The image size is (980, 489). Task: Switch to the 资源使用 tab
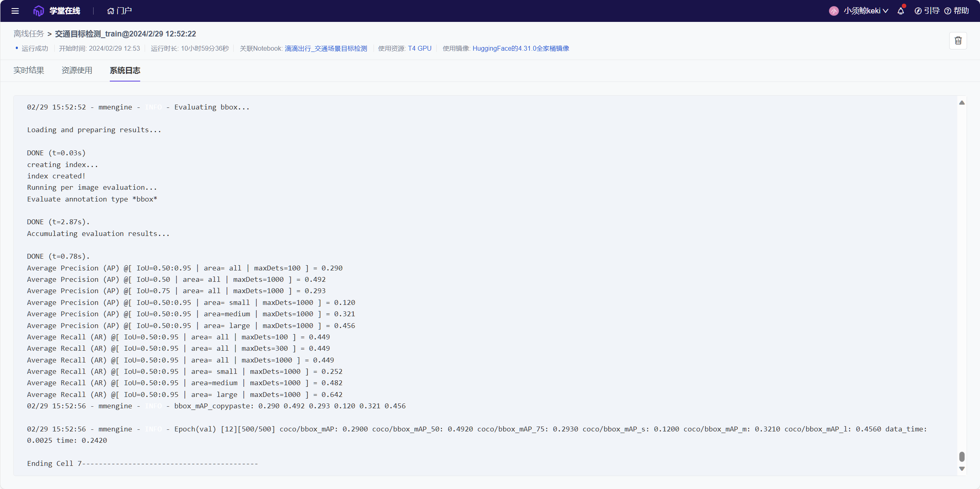pos(77,71)
